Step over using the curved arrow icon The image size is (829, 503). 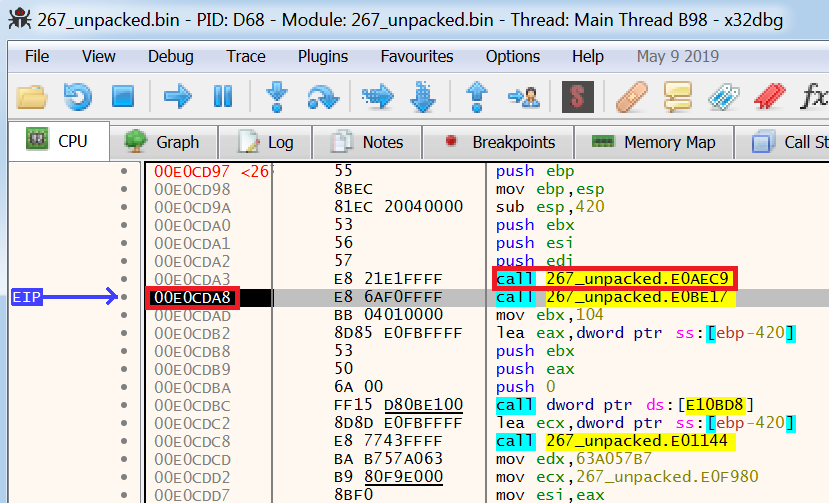[x=323, y=97]
